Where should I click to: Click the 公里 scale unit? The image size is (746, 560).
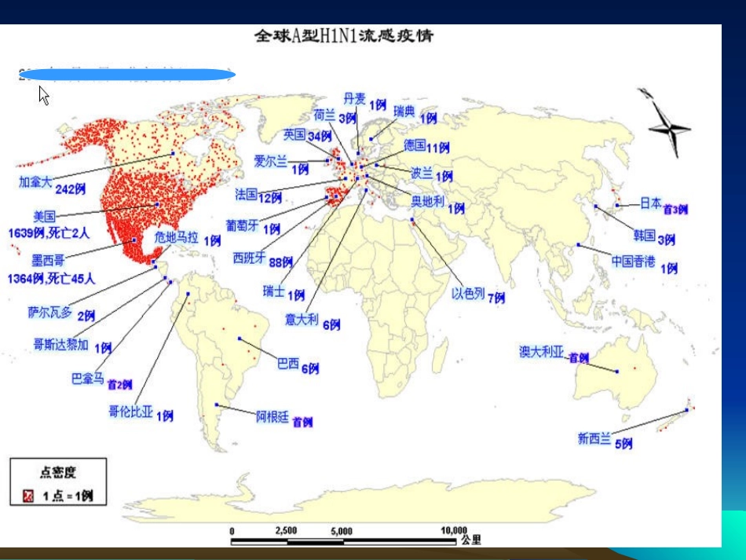coord(471,540)
